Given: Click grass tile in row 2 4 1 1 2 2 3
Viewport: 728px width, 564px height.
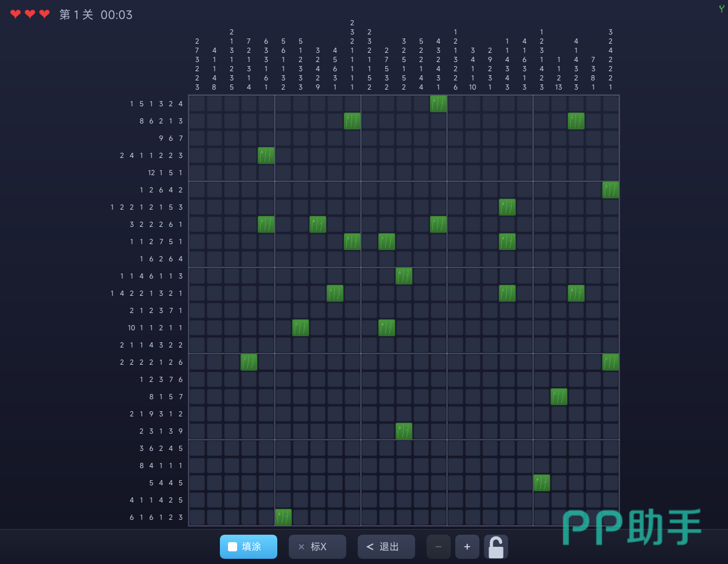Looking at the screenshot, I should pyautogui.click(x=266, y=156).
